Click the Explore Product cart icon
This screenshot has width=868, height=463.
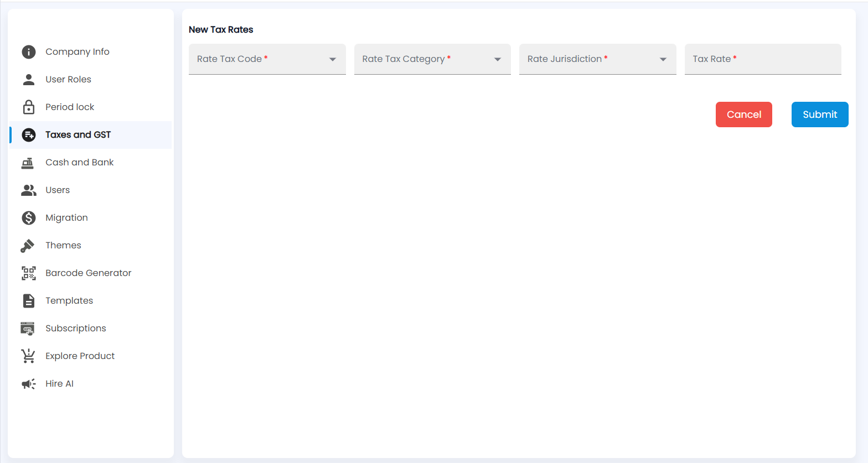pos(28,356)
